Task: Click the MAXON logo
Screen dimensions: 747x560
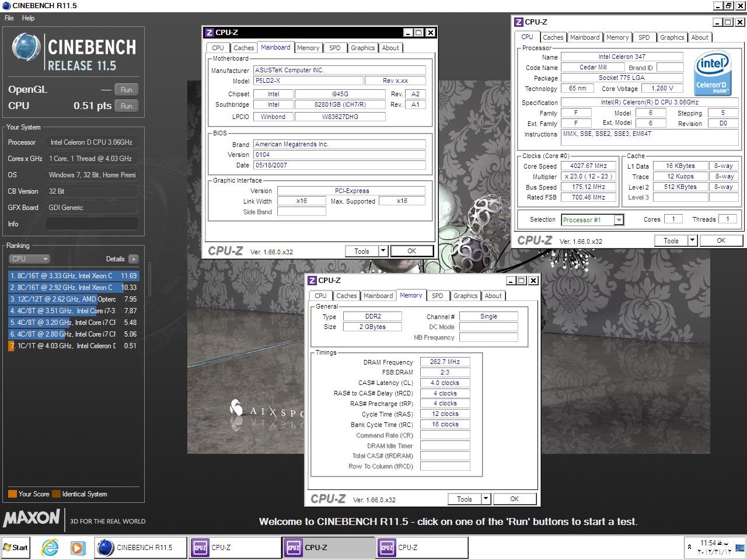Action: [x=32, y=518]
